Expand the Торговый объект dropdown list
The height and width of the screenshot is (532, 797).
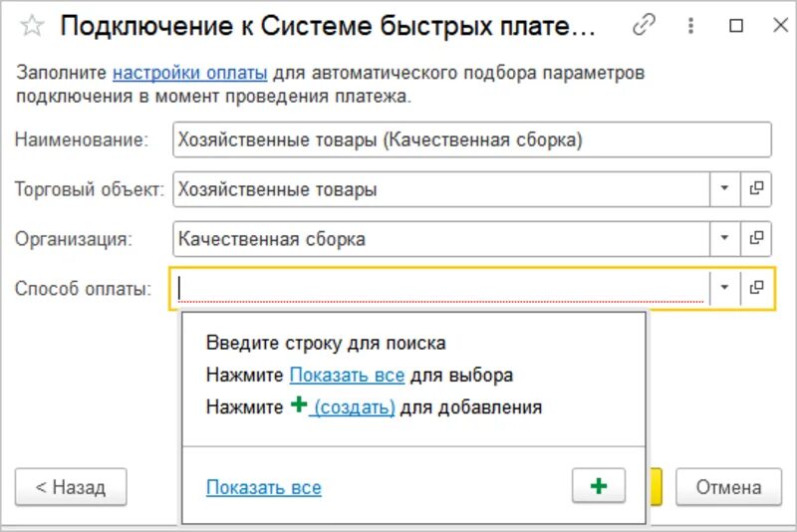coord(724,188)
